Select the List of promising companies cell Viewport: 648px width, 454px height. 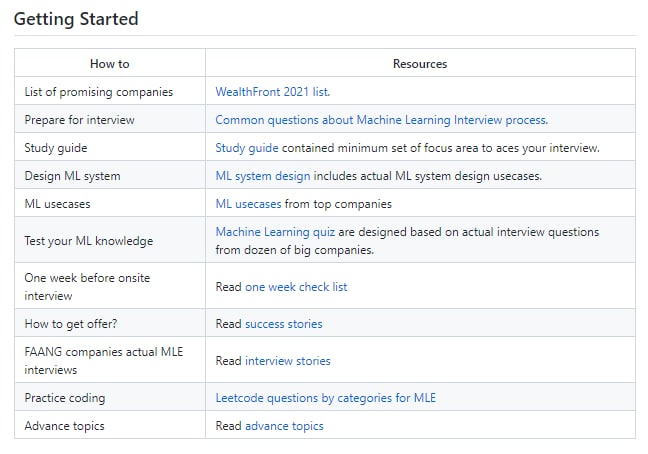(x=98, y=91)
